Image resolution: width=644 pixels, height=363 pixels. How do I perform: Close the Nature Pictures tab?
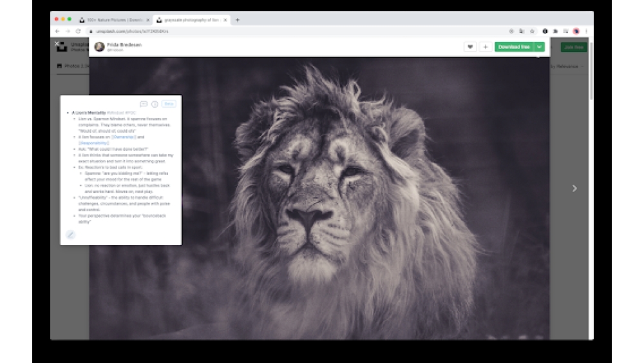[148, 20]
